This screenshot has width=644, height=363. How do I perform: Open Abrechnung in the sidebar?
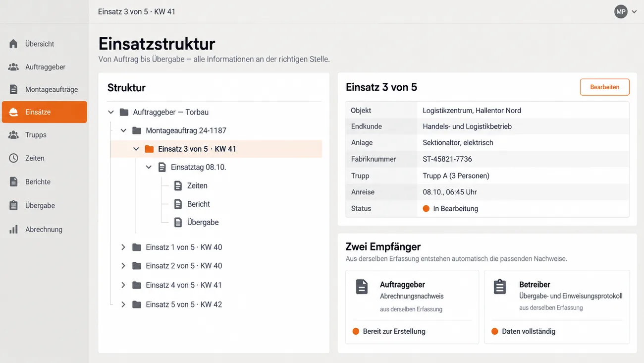click(44, 229)
